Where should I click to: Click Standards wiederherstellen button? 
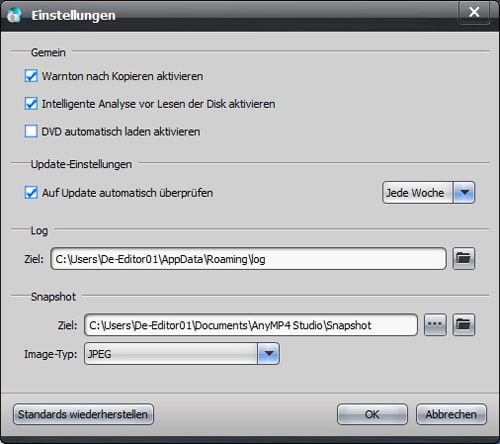tap(83, 414)
